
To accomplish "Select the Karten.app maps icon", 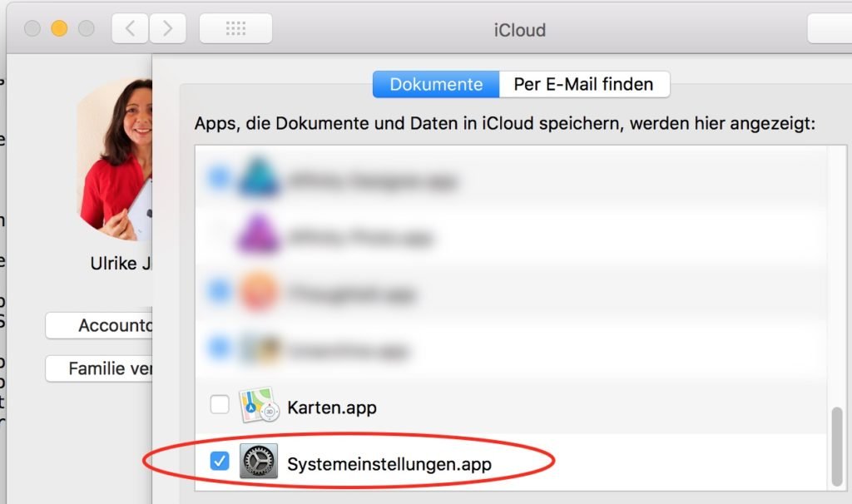I will 260,405.
